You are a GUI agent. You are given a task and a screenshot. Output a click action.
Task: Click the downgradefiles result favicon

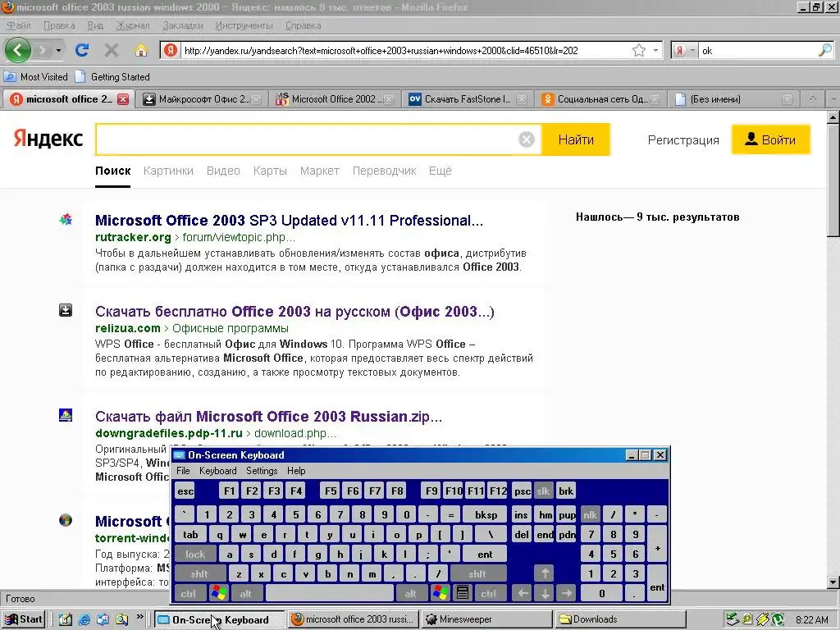66,415
